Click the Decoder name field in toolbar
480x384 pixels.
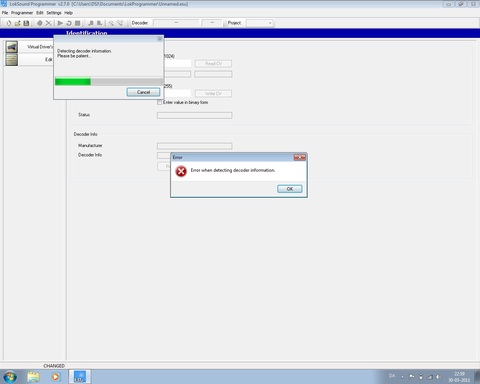176,23
